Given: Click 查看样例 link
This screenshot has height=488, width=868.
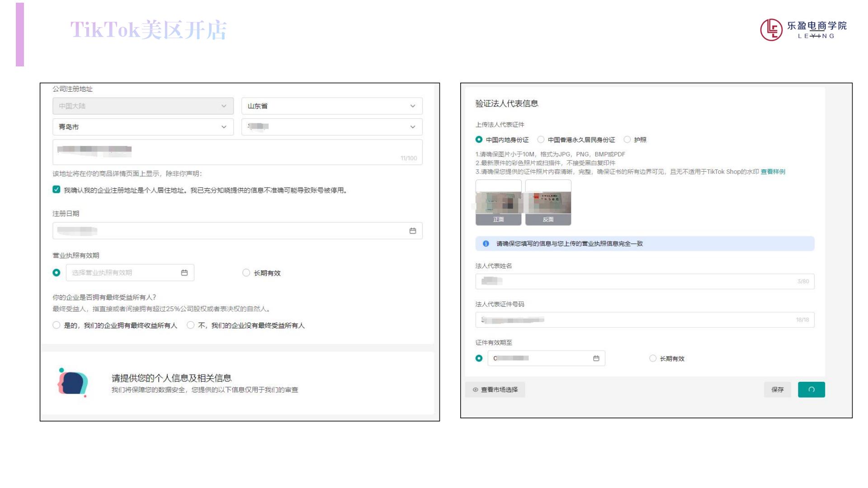Looking at the screenshot, I should [x=773, y=172].
